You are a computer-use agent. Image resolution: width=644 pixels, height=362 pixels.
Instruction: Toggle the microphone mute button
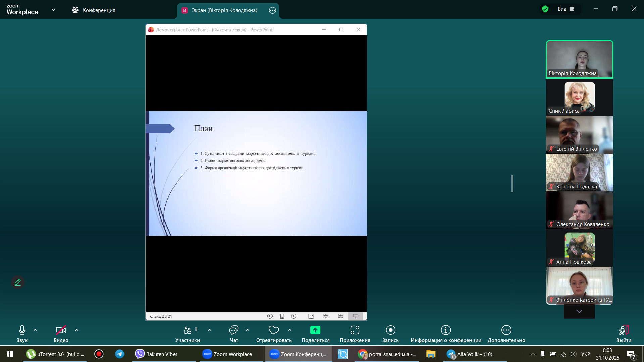(x=22, y=330)
